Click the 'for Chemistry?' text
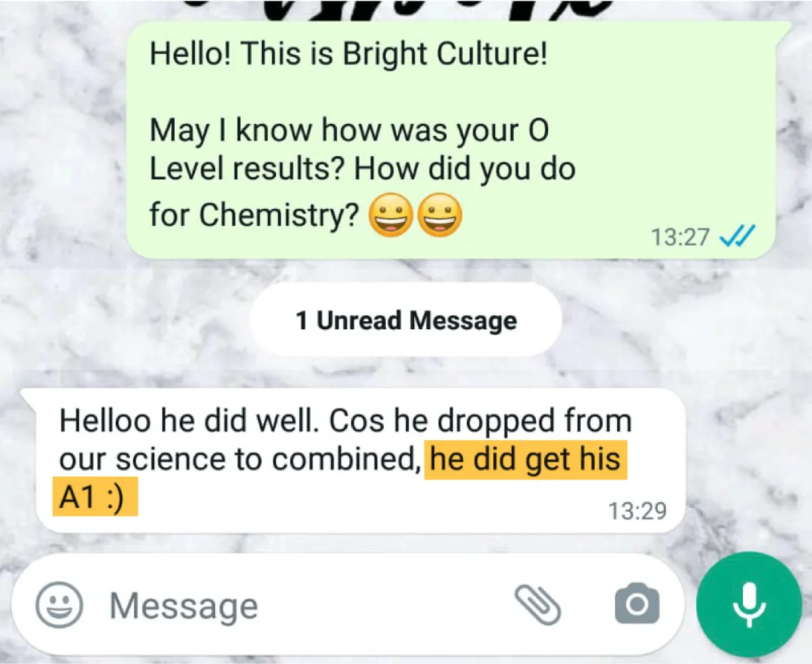The width and height of the screenshot is (812, 664). (x=254, y=217)
